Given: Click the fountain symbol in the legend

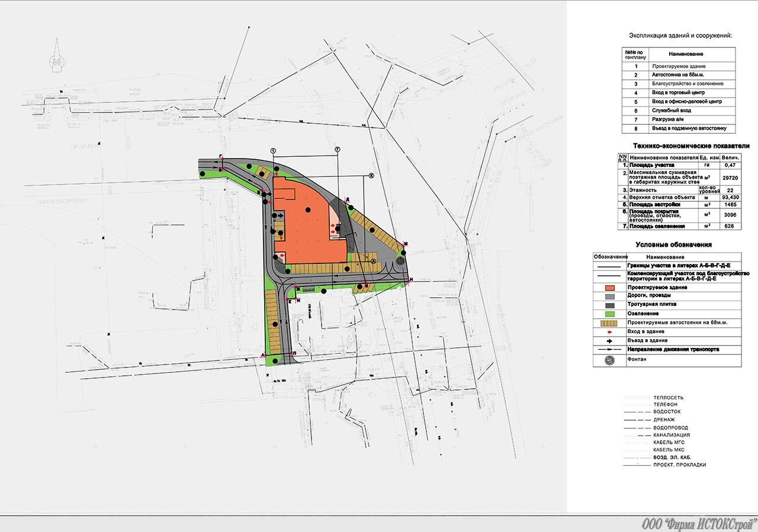Looking at the screenshot, I should tap(608, 360).
